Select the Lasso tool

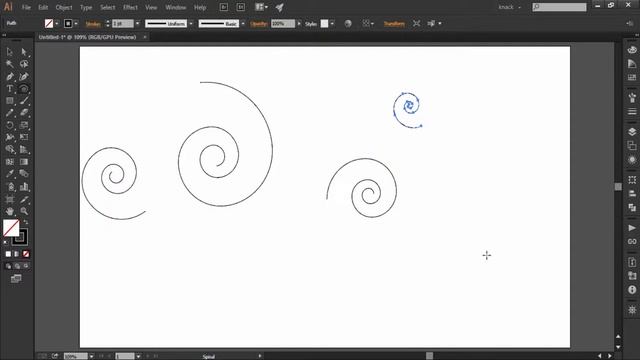(24, 64)
